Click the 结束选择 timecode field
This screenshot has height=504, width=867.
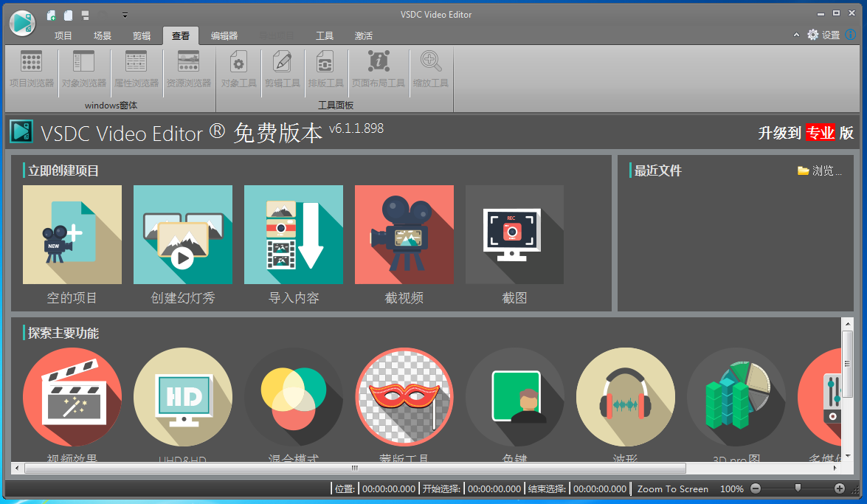click(x=600, y=489)
